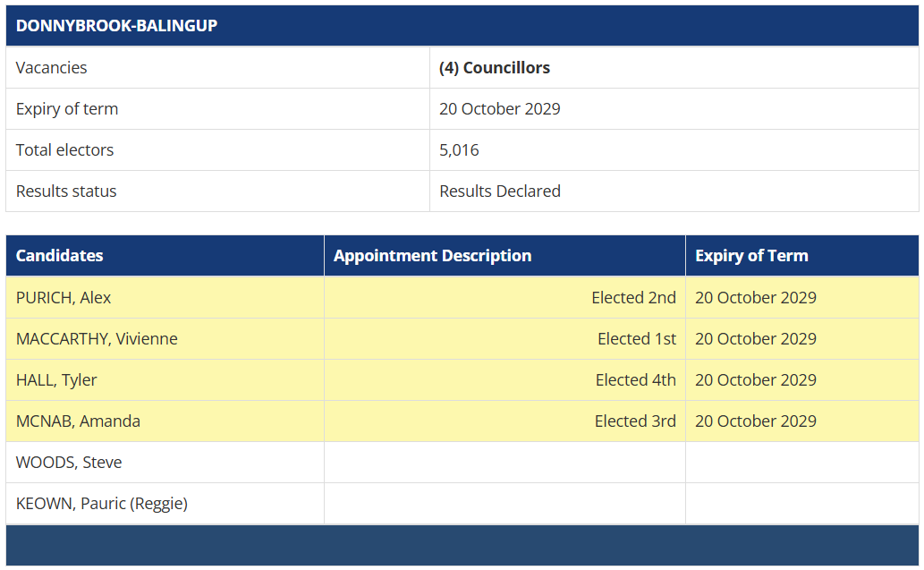Select candidate KEOWN, Pauric (Reggie)
This screenshot has height=570, width=924.
click(x=102, y=504)
